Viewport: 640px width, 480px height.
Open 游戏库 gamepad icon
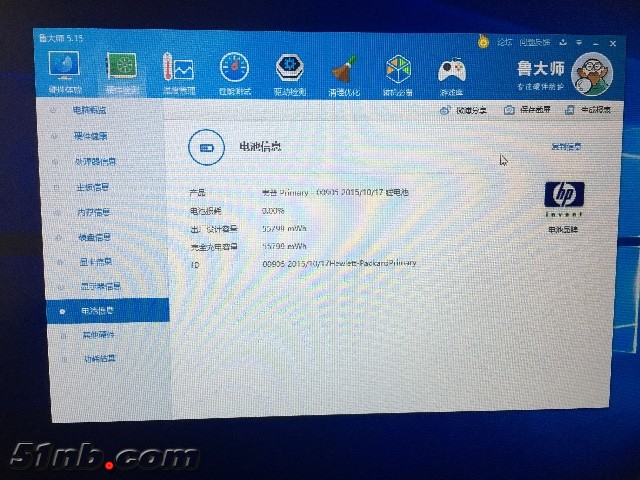pos(452,71)
